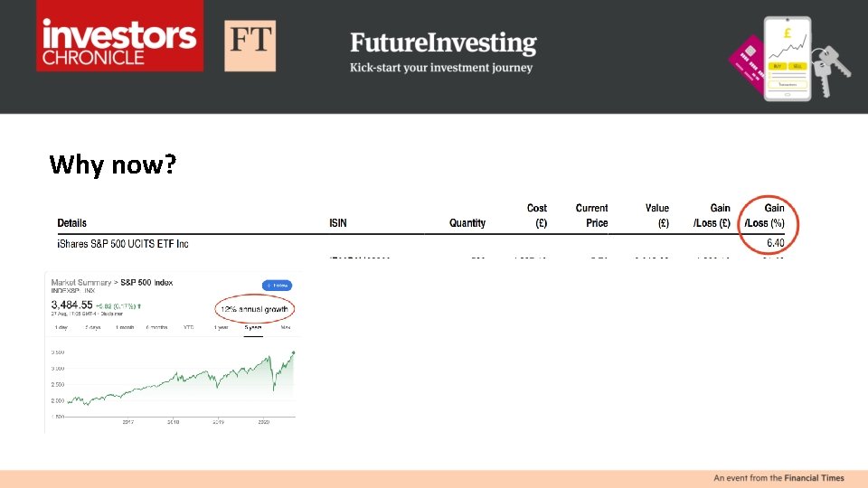The width and height of the screenshot is (868, 488).
Task: Switch chart range to 1 month
Action: 124,327
